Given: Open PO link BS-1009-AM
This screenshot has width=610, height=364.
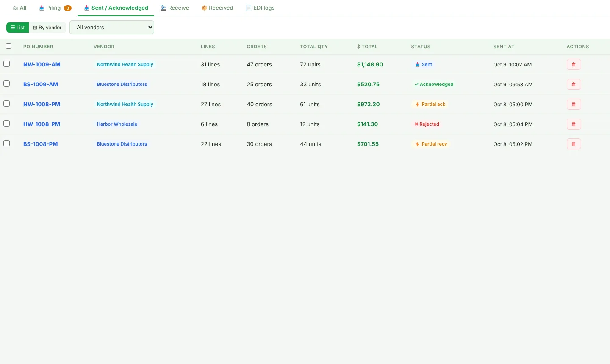Looking at the screenshot, I should tap(41, 85).
